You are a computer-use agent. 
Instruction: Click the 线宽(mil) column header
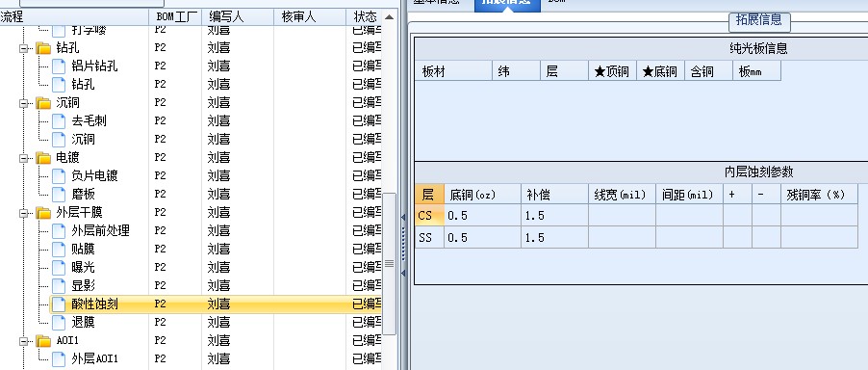623,195
